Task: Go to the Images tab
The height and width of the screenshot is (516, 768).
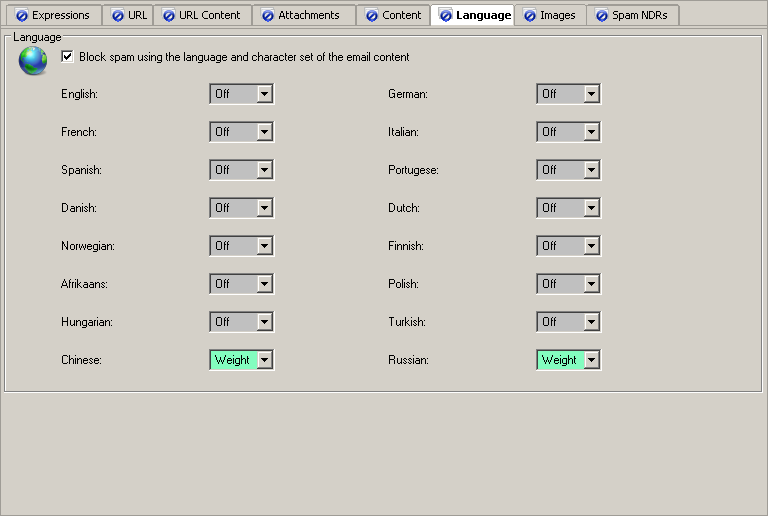Action: 549,15
